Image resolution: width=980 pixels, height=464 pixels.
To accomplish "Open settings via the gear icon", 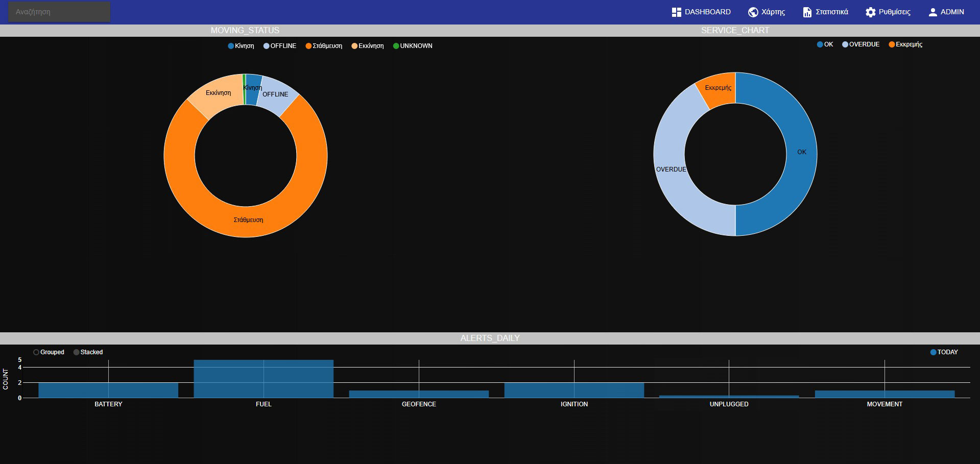I will pyautogui.click(x=870, y=11).
